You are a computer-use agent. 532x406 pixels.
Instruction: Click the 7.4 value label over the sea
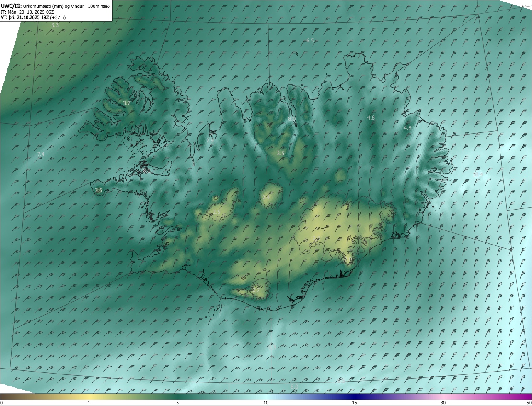pos(41,154)
